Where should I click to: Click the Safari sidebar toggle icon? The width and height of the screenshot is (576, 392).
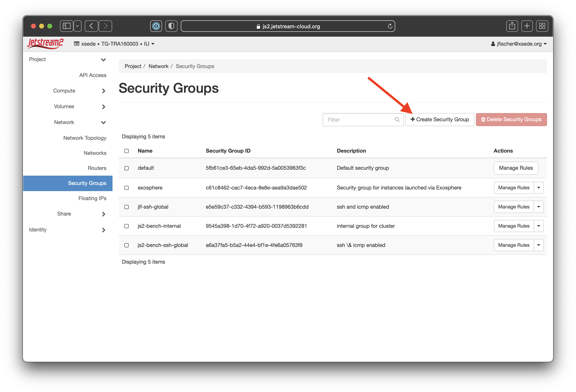67,26
